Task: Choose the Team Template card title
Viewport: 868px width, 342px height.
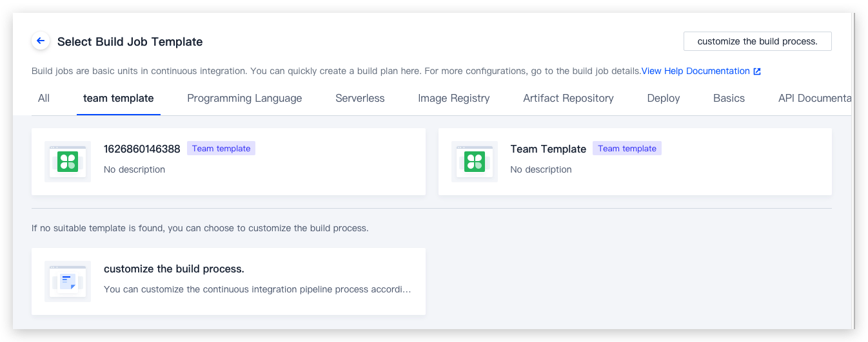Action: [x=548, y=149]
